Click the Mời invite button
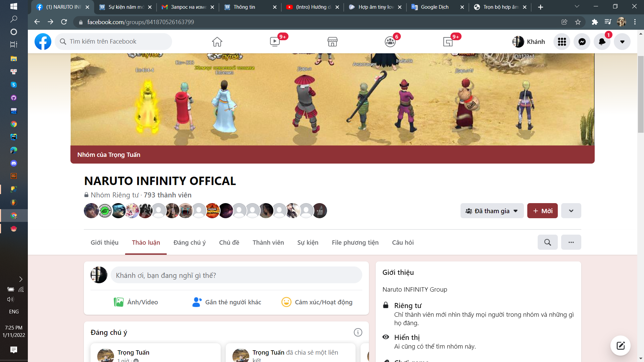 pyautogui.click(x=542, y=211)
